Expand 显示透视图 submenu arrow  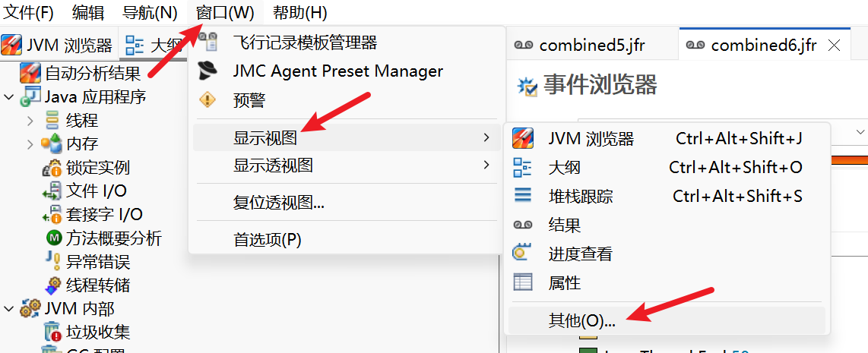pos(486,165)
